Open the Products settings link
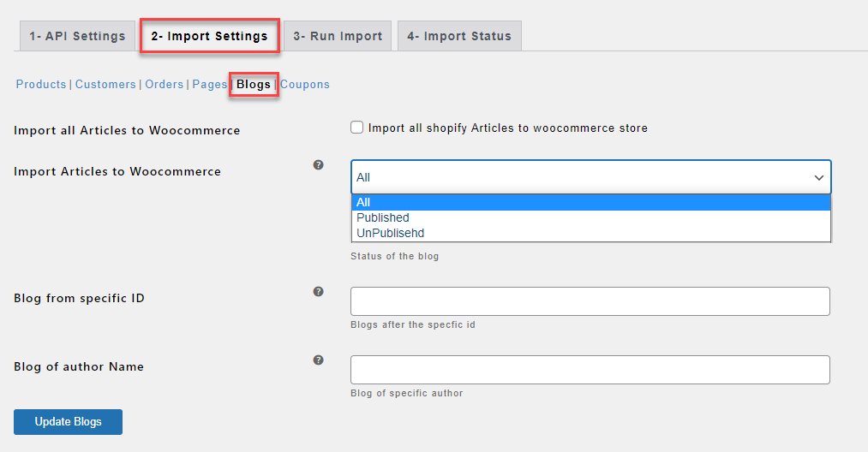Viewport: 868px width, 452px height. tap(41, 84)
